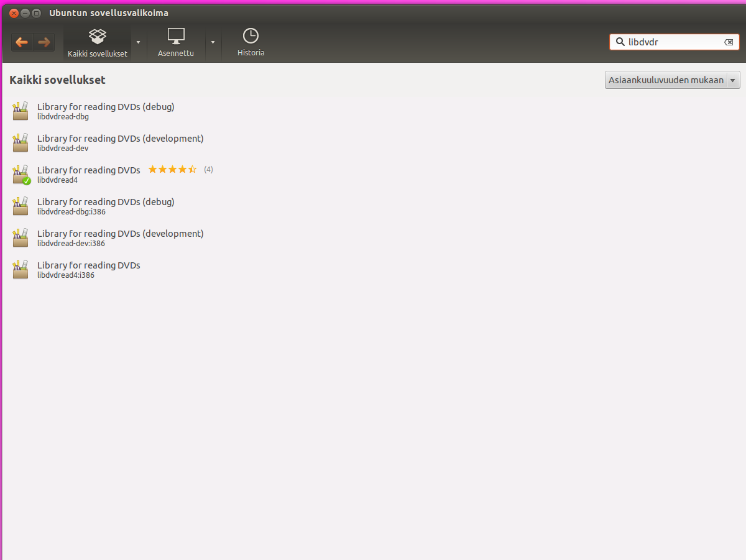Click the star rating of libdvdread4

pyautogui.click(x=172, y=169)
